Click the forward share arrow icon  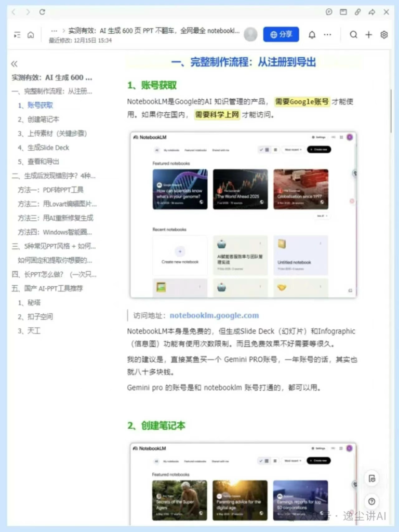tap(372, 12)
